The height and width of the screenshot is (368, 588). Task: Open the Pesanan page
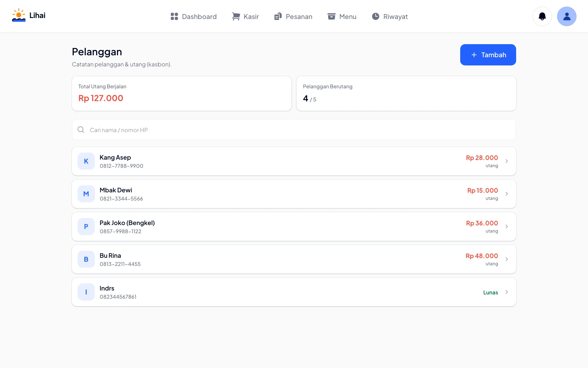(x=293, y=16)
